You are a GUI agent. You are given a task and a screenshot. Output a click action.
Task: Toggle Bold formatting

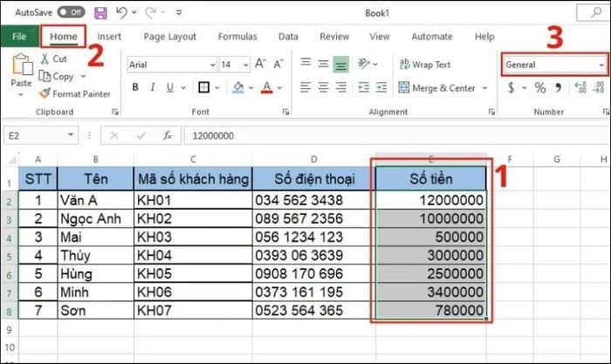[135, 87]
